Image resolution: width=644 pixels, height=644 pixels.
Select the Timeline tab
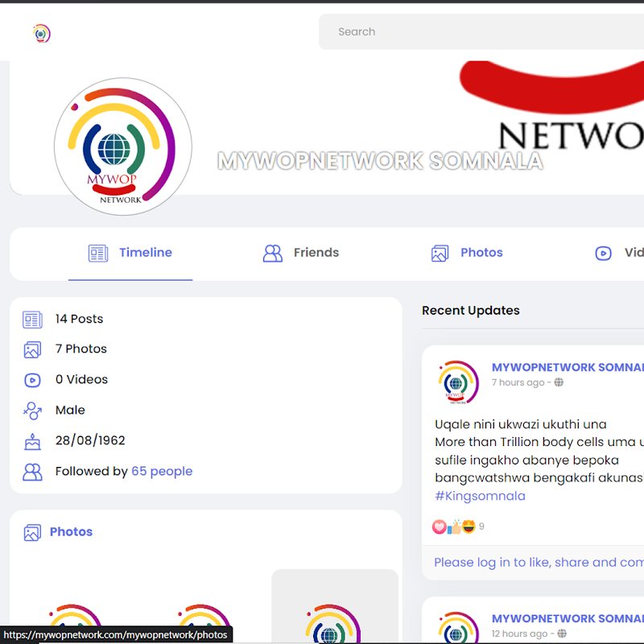tap(130, 253)
